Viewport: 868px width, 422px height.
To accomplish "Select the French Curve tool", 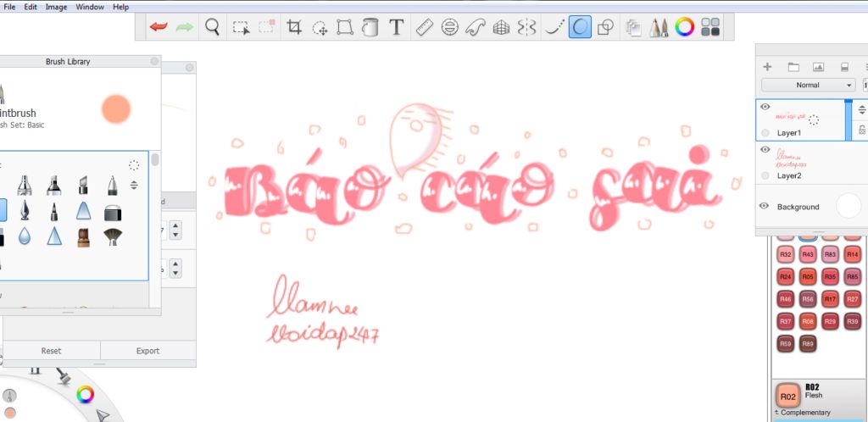I will 476,27.
